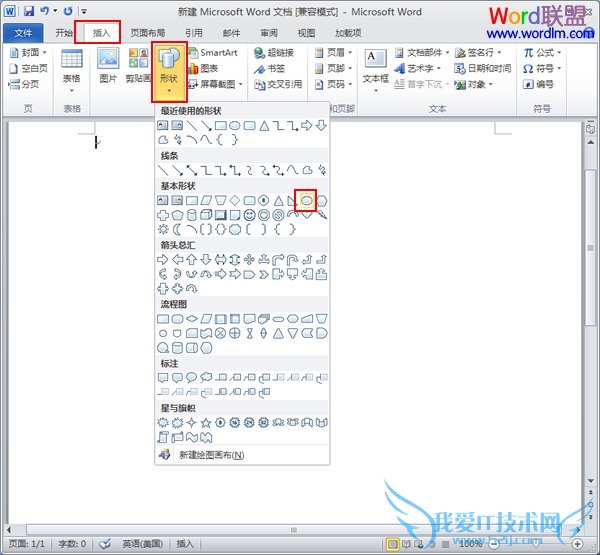Image resolution: width=600 pixels, height=555 pixels.
Task: Toggle the 形状 shapes dropdown button
Action: point(169,72)
